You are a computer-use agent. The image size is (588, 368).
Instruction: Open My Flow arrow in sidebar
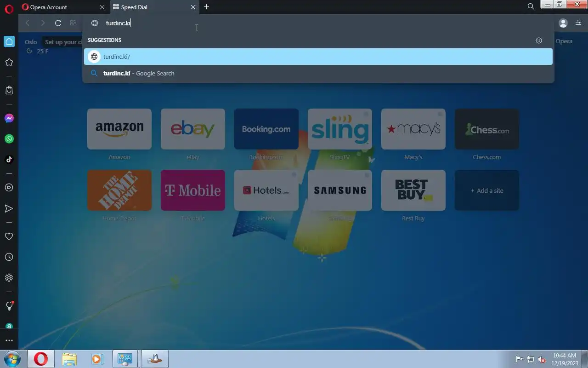pos(9,208)
